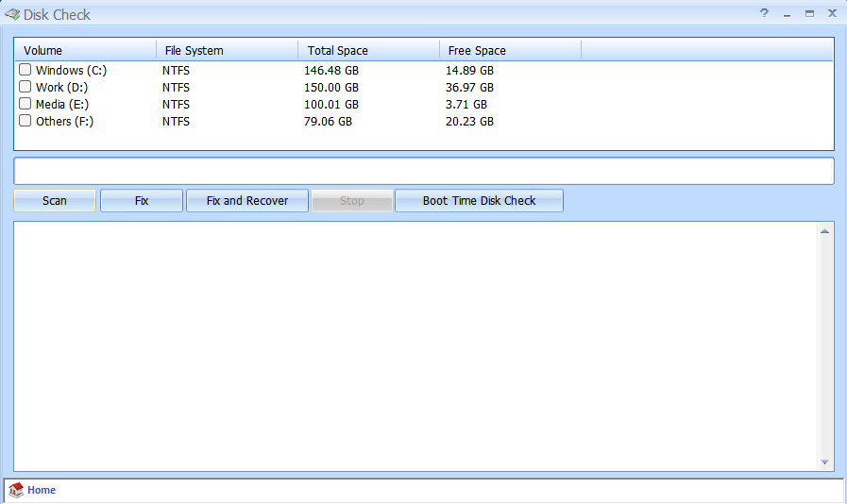Screen dimensions: 847x504
Task: Enable the Media (E:) volume checkbox
Action: [x=25, y=104]
